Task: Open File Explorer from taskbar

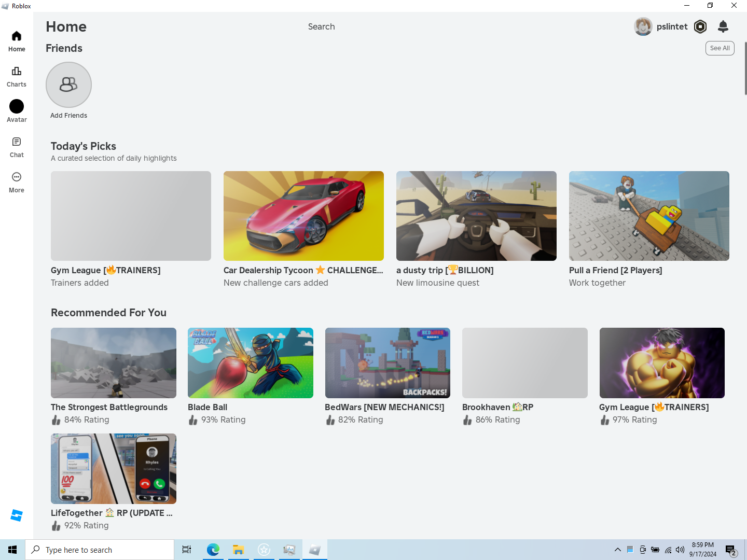Action: tap(238, 550)
